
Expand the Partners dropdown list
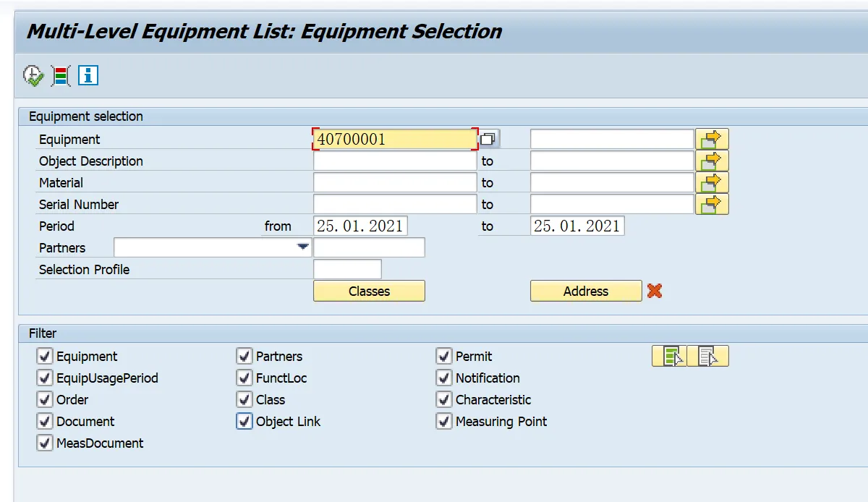pos(303,247)
